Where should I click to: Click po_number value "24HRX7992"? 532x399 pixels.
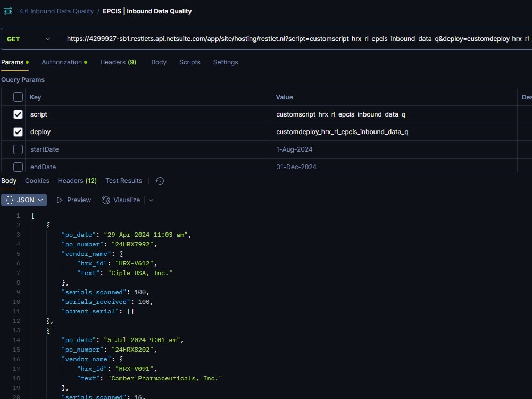(132, 244)
